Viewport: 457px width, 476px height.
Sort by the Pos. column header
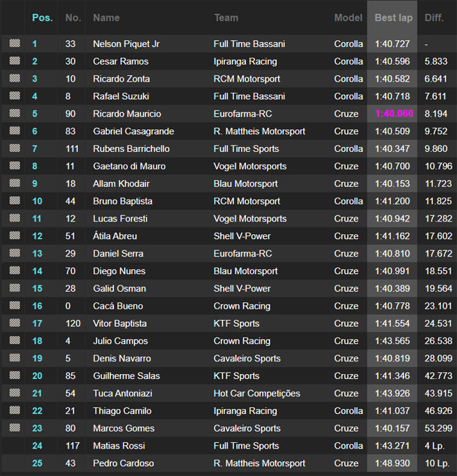tap(42, 18)
